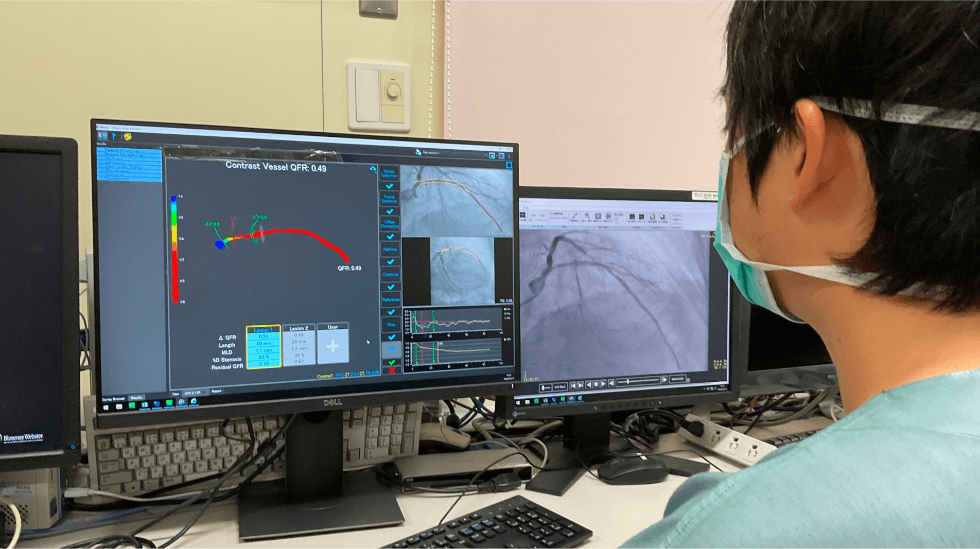This screenshot has width=980, height=549.
Task: Click the fps field in playback bar
Action: pyautogui.click(x=560, y=387)
